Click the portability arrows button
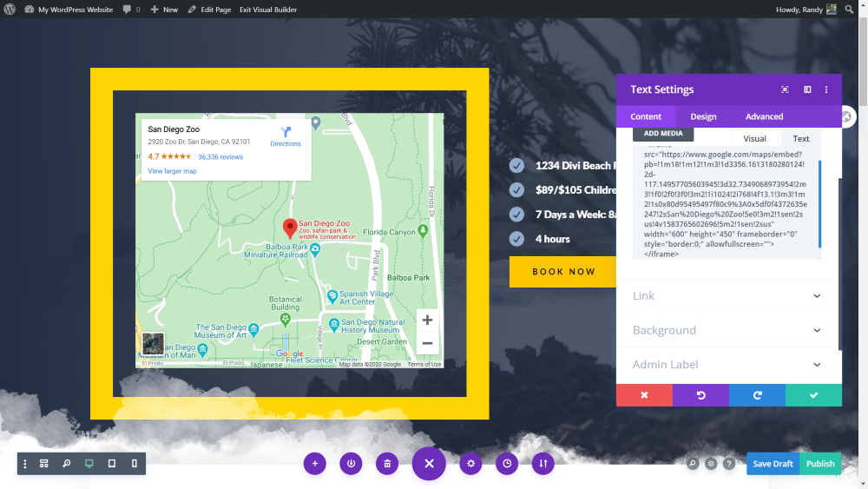The width and height of the screenshot is (868, 489). click(543, 464)
